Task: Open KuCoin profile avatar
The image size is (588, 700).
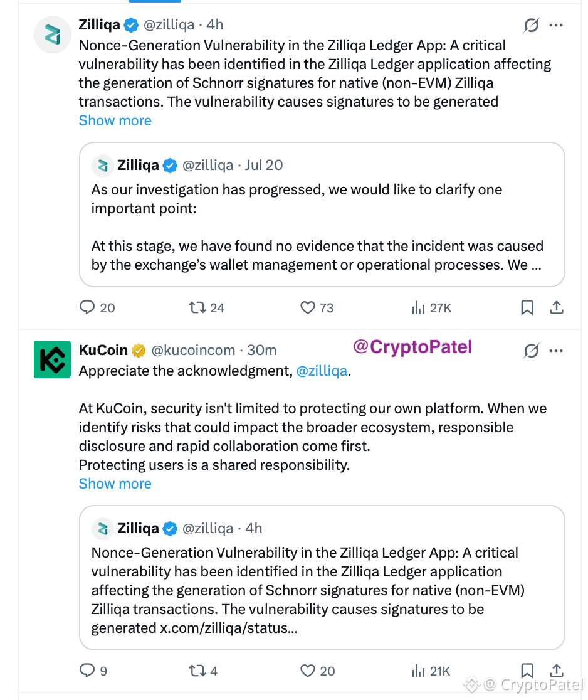Action: pos(52,360)
